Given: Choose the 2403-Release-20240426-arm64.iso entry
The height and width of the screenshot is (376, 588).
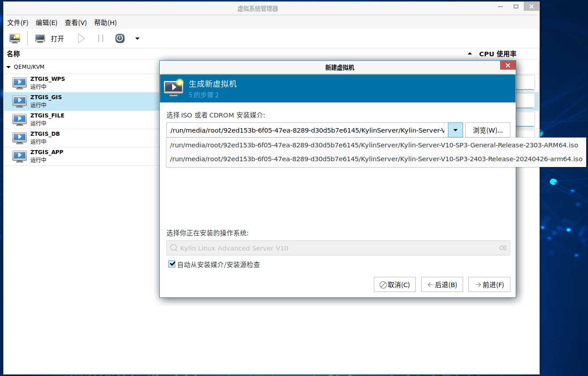Looking at the screenshot, I should point(376,159).
